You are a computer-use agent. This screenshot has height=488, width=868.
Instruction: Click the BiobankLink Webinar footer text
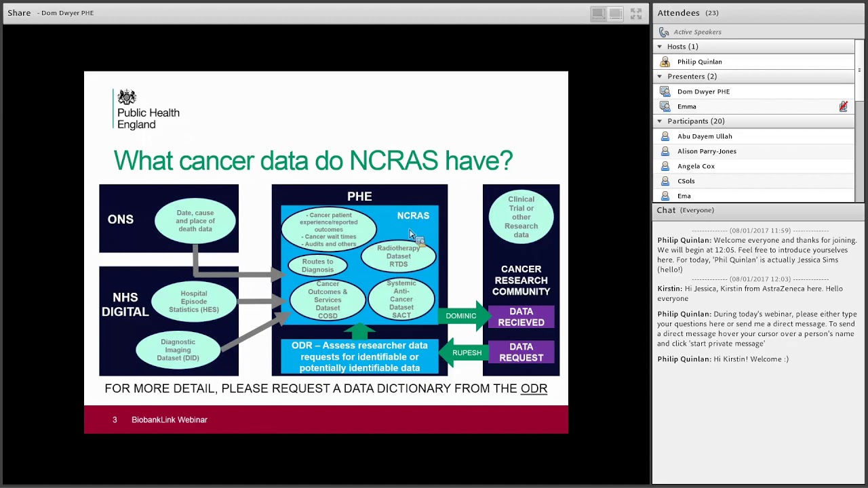pos(170,420)
